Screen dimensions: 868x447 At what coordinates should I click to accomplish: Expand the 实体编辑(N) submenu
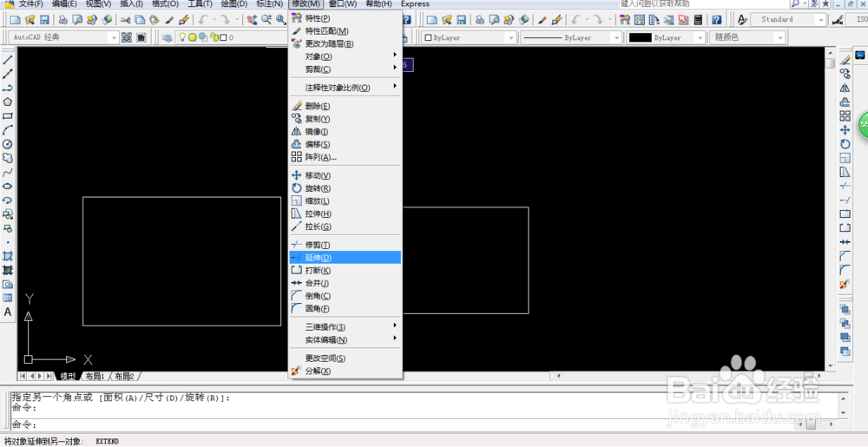tap(345, 339)
